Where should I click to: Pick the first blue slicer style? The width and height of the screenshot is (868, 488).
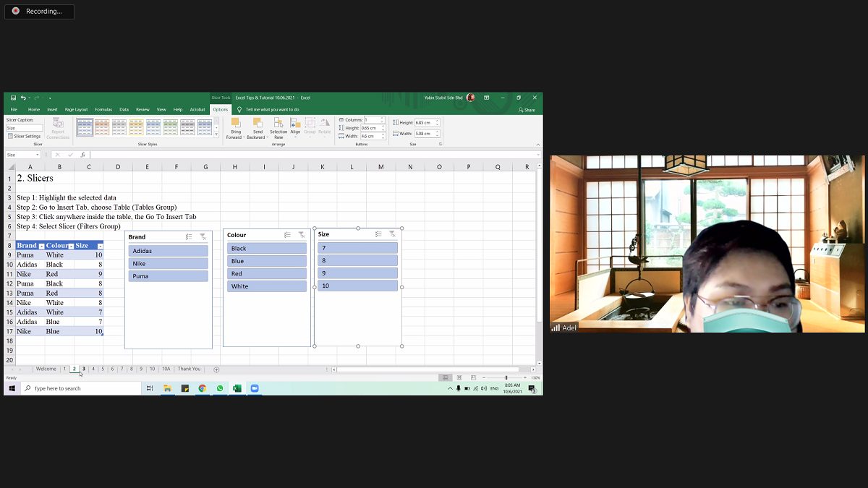[85, 127]
